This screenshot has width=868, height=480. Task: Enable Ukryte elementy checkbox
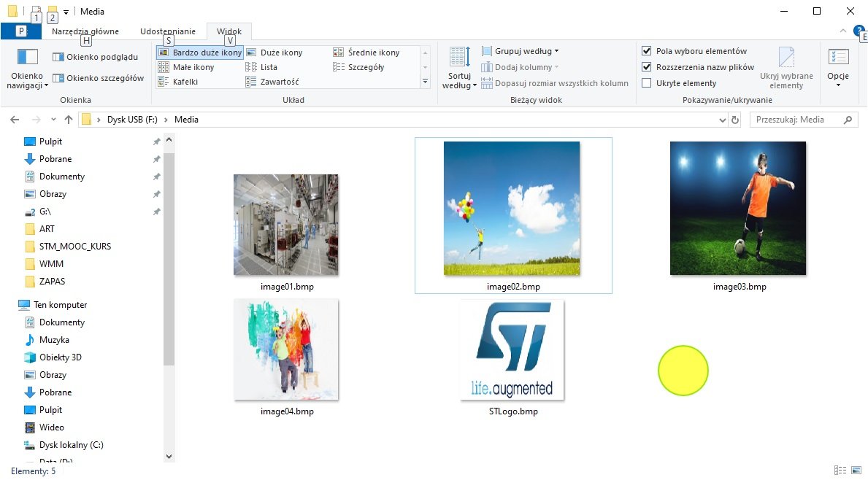point(647,83)
